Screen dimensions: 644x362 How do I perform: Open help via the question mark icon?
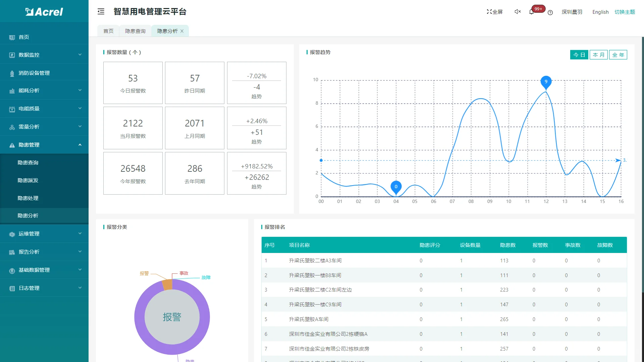click(x=550, y=13)
